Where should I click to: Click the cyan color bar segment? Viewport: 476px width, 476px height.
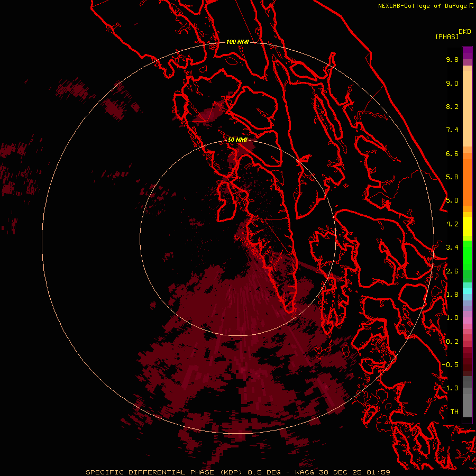point(467,291)
